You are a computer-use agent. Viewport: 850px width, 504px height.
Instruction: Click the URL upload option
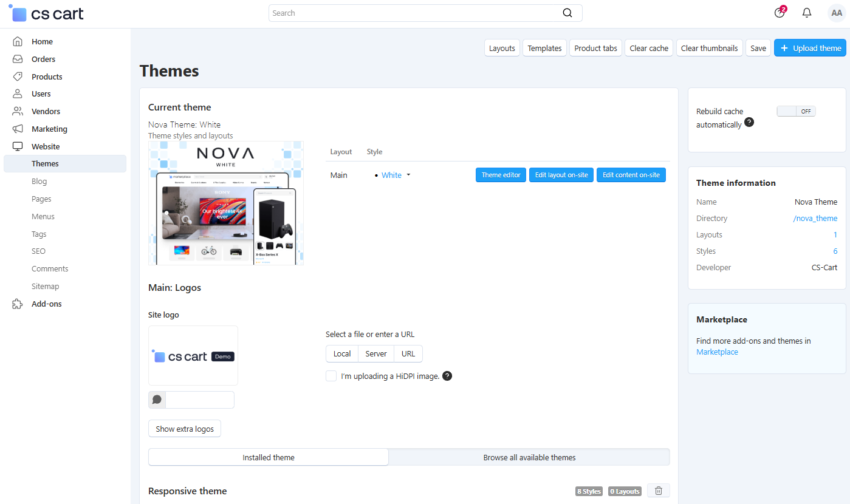click(x=408, y=353)
